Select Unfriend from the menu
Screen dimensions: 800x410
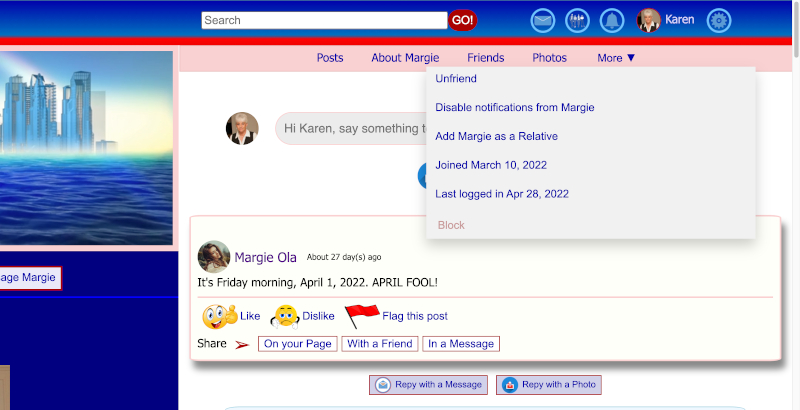[456, 79]
